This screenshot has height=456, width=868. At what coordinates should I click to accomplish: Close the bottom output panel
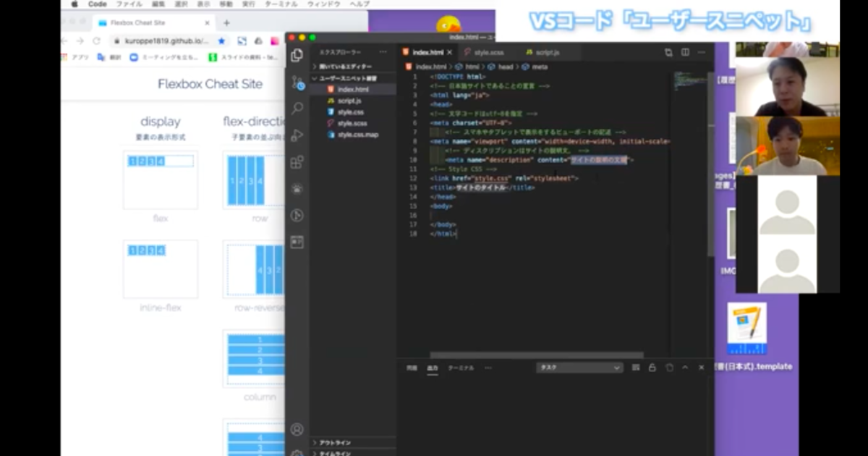pos(701,368)
